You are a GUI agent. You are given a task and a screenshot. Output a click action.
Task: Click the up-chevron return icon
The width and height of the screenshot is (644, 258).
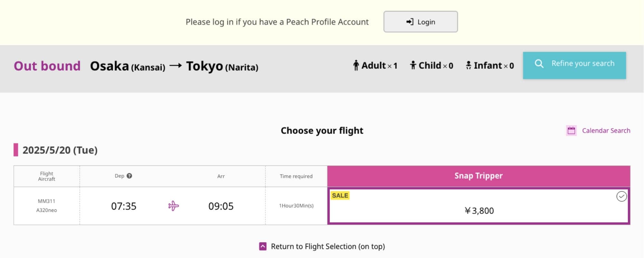(263, 246)
